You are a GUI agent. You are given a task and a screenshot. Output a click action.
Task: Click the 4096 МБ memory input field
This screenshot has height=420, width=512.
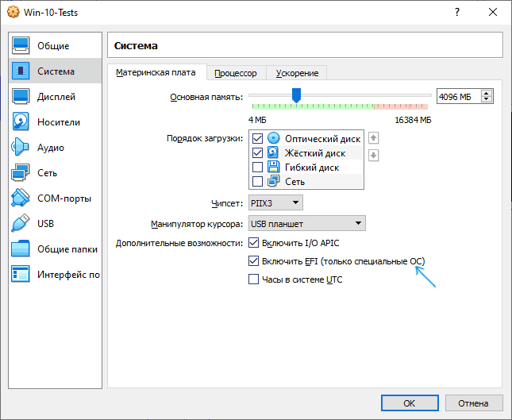tap(459, 97)
